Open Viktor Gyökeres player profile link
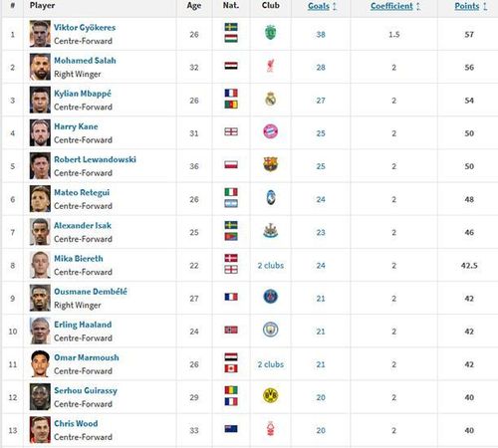 [x=85, y=28]
